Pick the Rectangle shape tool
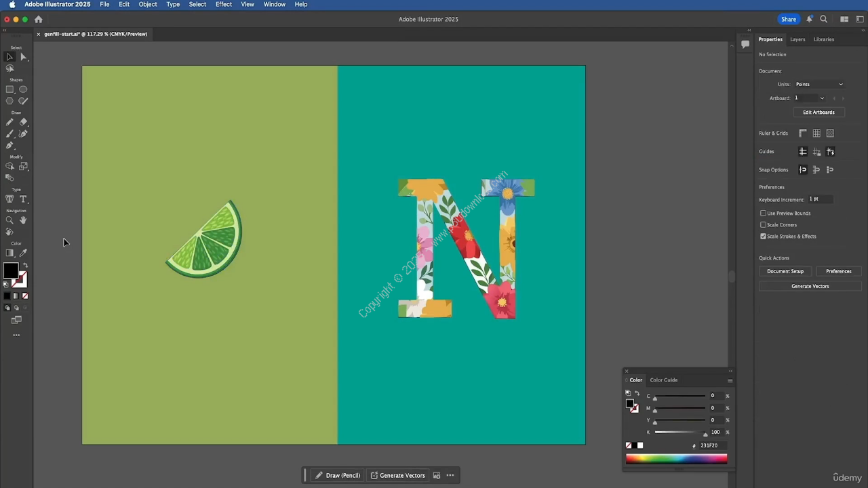Viewport: 868px width, 488px height. click(x=9, y=89)
